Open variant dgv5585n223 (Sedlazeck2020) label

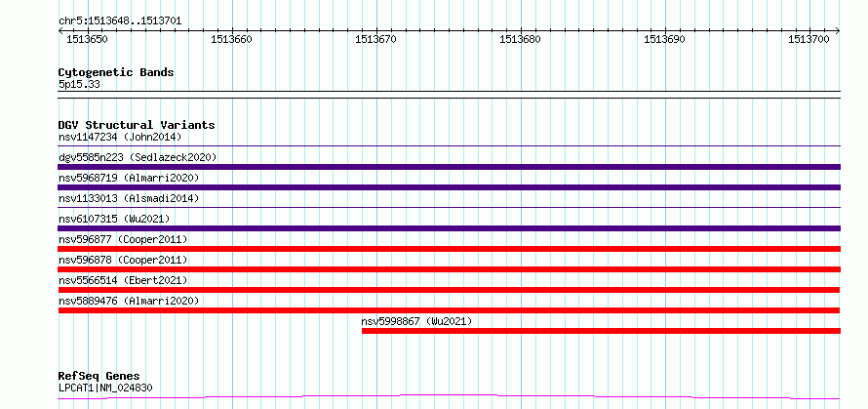(138, 157)
